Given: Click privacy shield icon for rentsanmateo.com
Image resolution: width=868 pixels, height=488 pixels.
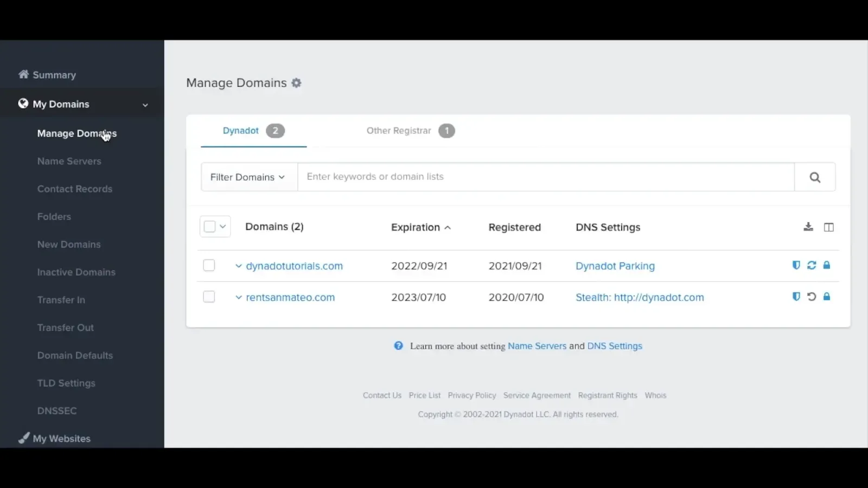Looking at the screenshot, I should pos(796,297).
